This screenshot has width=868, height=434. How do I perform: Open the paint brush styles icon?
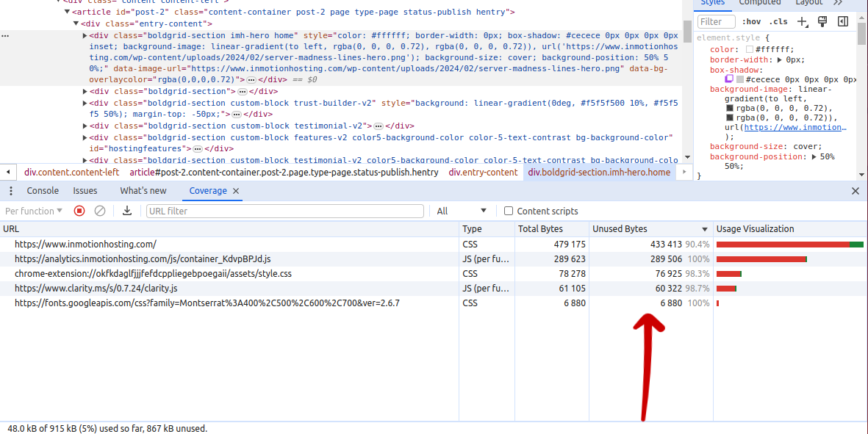822,21
